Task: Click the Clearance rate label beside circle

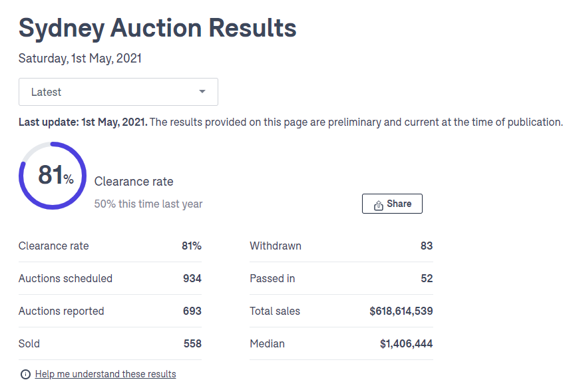Action: coord(134,182)
